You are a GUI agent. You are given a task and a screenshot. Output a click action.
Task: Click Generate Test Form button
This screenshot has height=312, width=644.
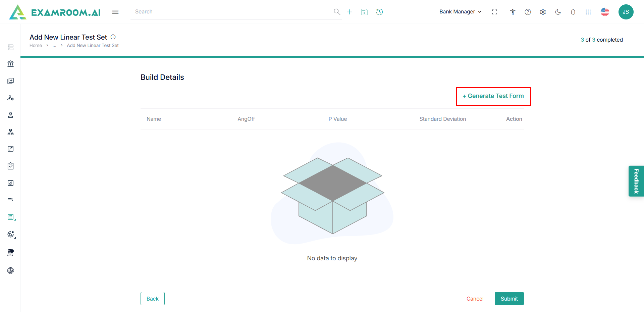pyautogui.click(x=493, y=96)
